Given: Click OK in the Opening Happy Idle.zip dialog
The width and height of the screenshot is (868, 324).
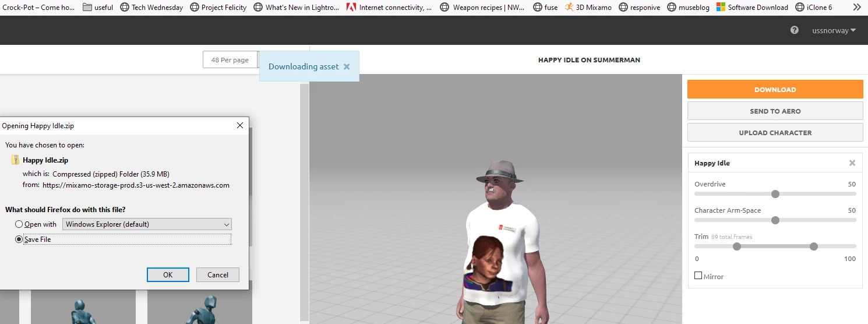Looking at the screenshot, I should (x=168, y=274).
